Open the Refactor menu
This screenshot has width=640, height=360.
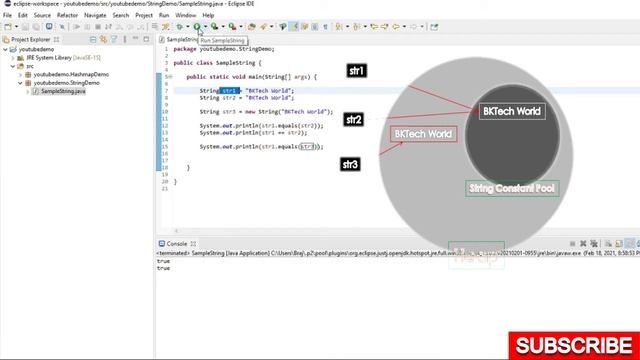(67, 15)
